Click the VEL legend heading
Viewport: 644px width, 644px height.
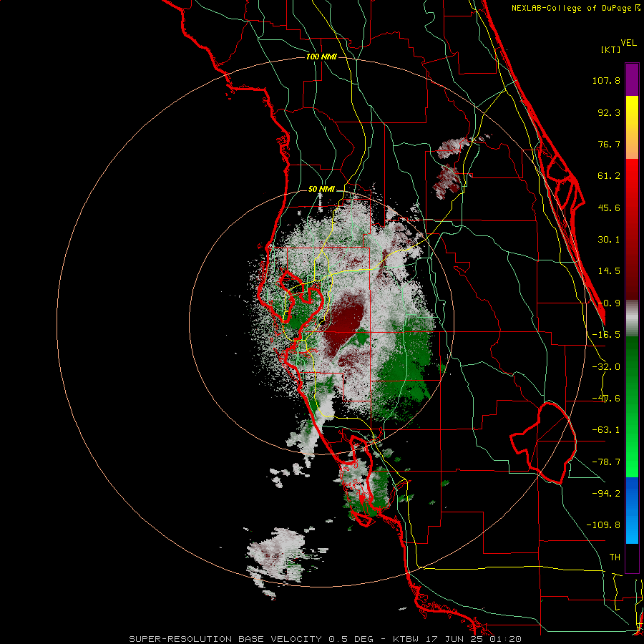coord(629,43)
